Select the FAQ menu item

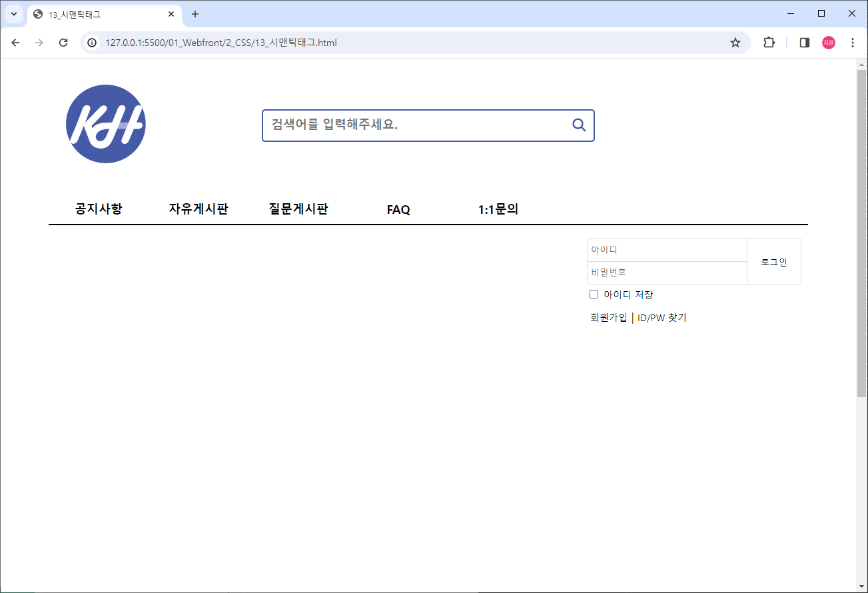click(x=398, y=209)
